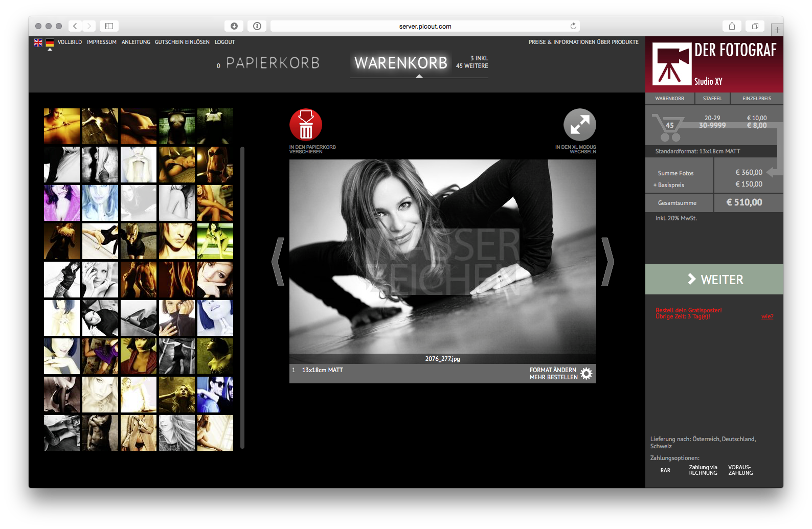Viewport: 812px width, 529px height.
Task: Show the next photo with right arrow
Action: click(x=607, y=262)
